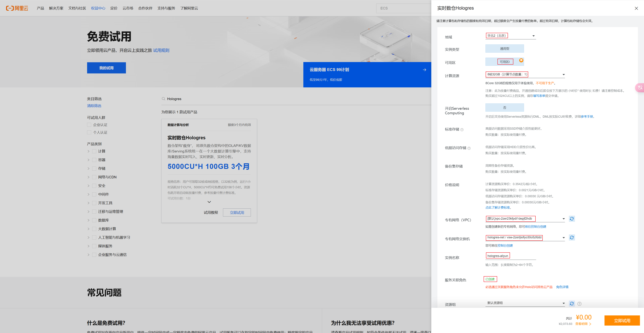Open 标准存储 help tooltip icon
The width and height of the screenshot is (644, 333).
[x=462, y=130]
